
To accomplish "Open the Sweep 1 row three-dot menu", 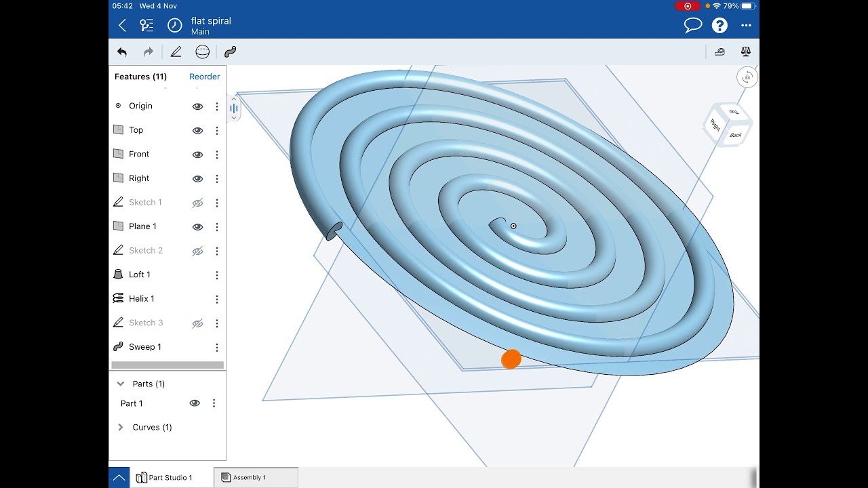I will coord(217,347).
